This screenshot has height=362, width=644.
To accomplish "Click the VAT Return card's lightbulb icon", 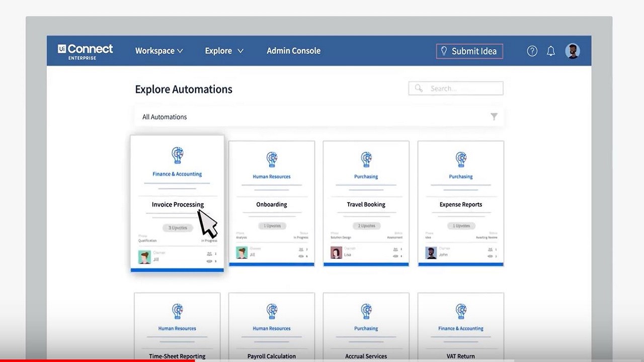I will click(x=461, y=311).
